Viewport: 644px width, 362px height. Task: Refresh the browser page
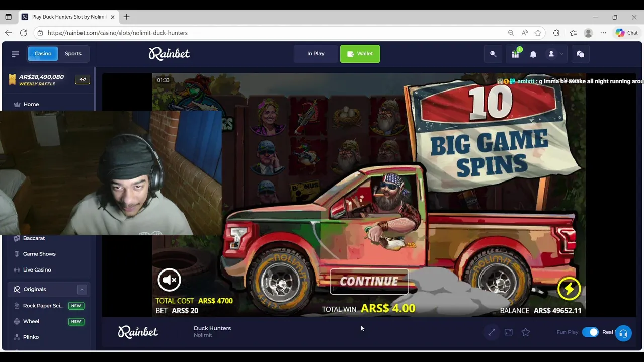point(24,33)
